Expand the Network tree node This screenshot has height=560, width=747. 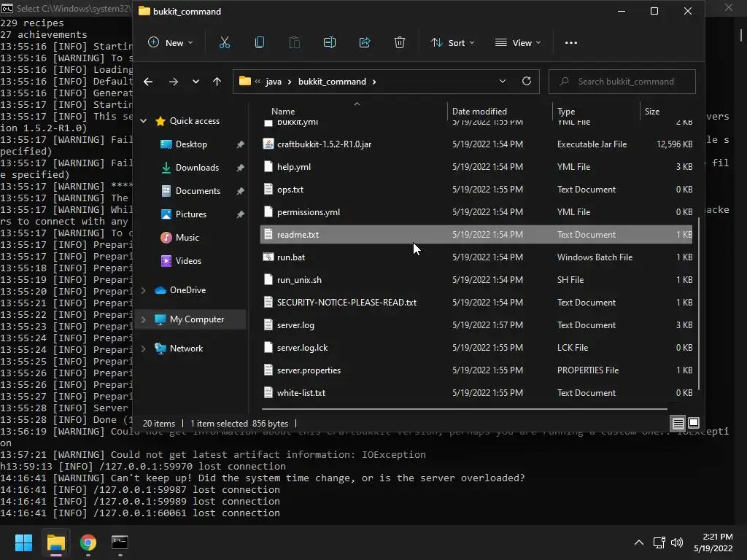point(144,349)
